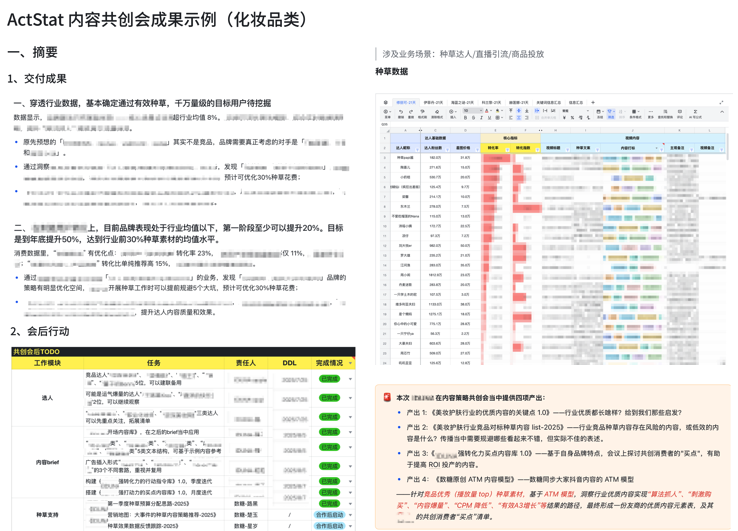Toggle italic formatting in sheet toolbar

pos(481,118)
